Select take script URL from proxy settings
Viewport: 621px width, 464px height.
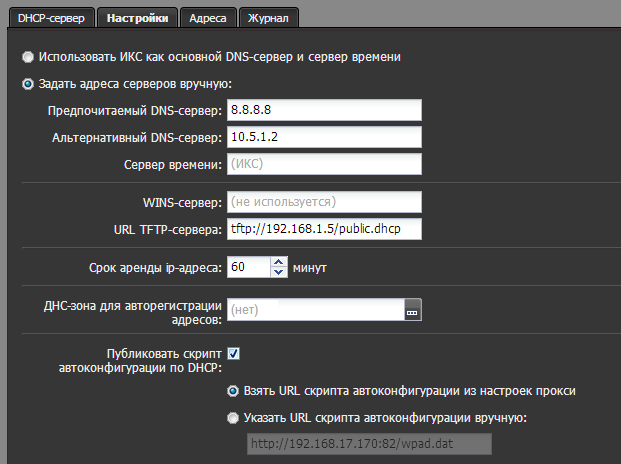pos(233,390)
